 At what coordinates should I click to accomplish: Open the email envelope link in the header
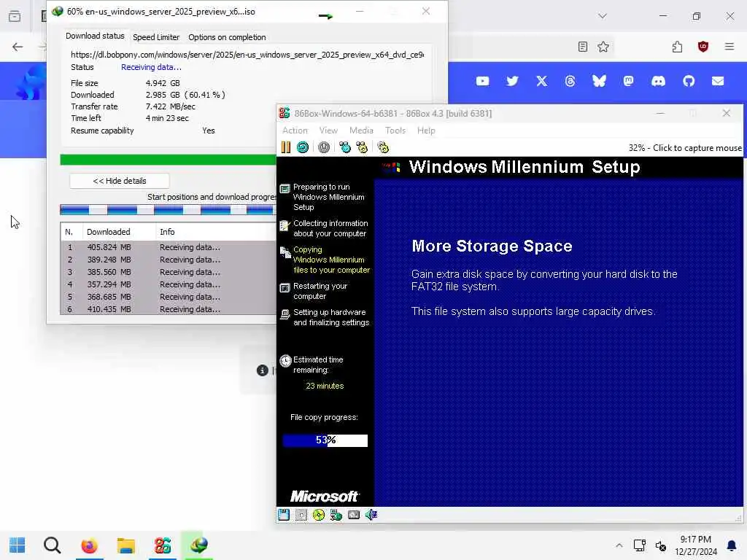(x=718, y=81)
